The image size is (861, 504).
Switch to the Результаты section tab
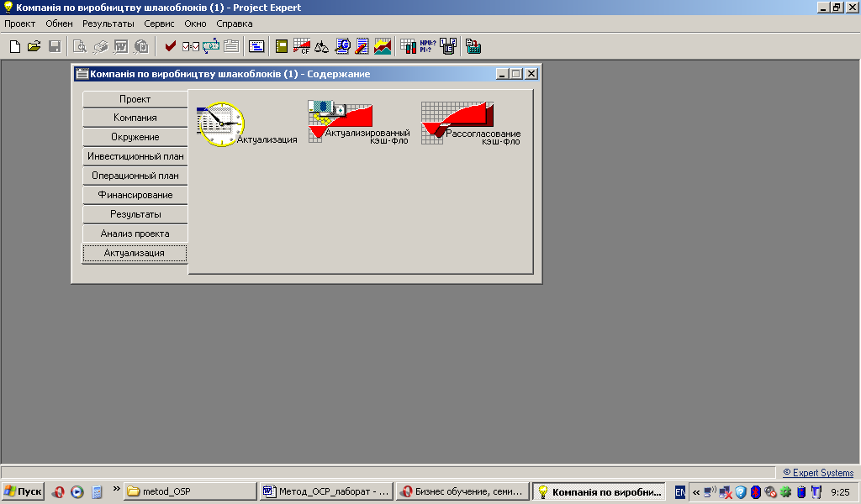click(x=135, y=214)
